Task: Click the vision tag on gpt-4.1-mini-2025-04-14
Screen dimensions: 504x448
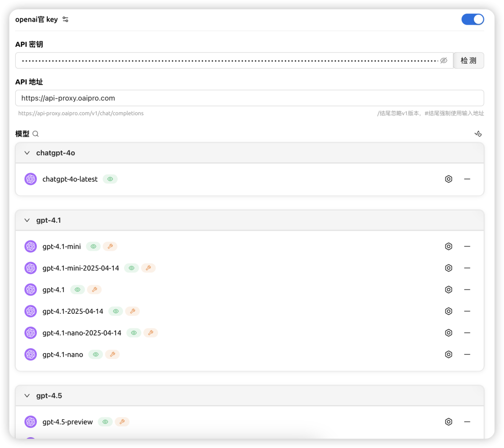Action: (x=131, y=268)
